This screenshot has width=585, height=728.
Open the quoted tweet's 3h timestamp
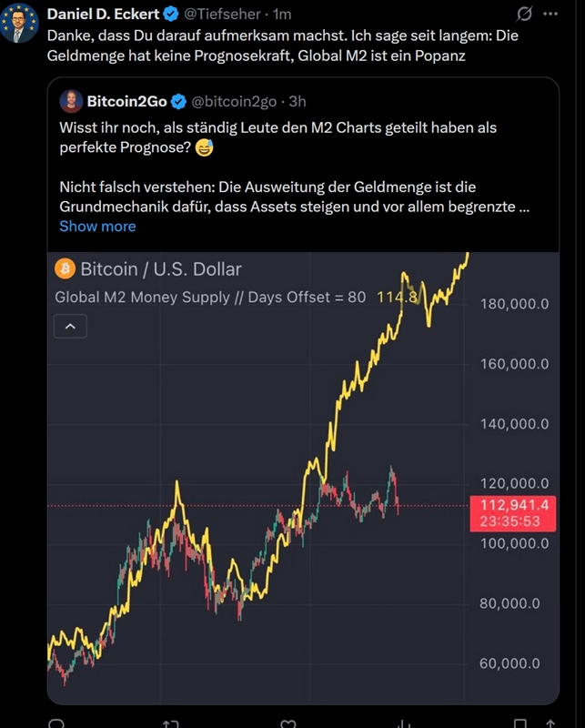click(298, 101)
